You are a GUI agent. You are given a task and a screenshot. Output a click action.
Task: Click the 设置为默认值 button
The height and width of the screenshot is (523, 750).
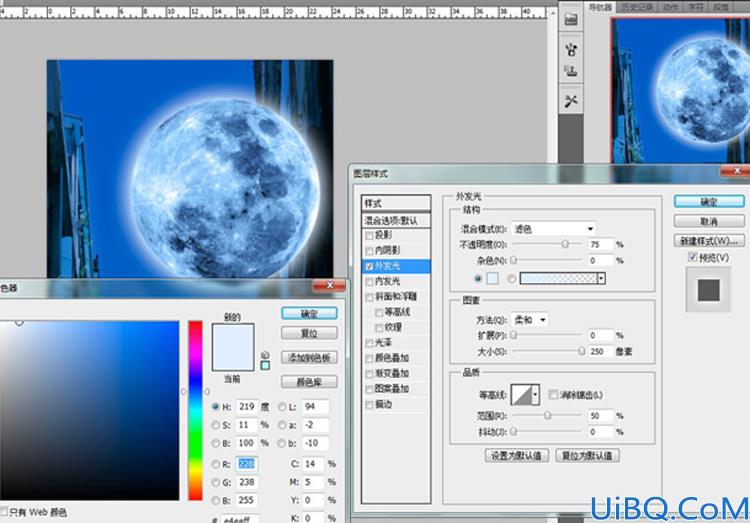tap(517, 456)
